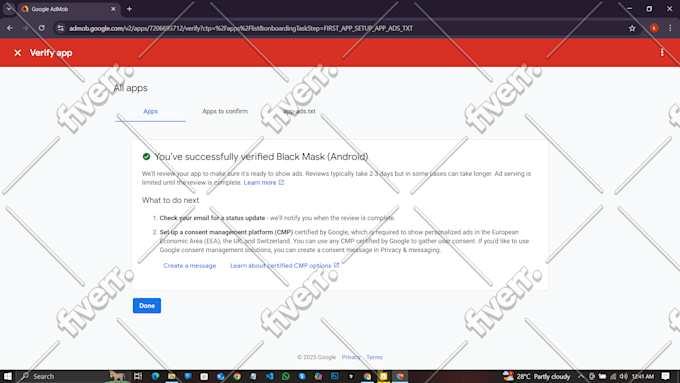
Task: Show hidden system tray icons
Action: coord(581,376)
